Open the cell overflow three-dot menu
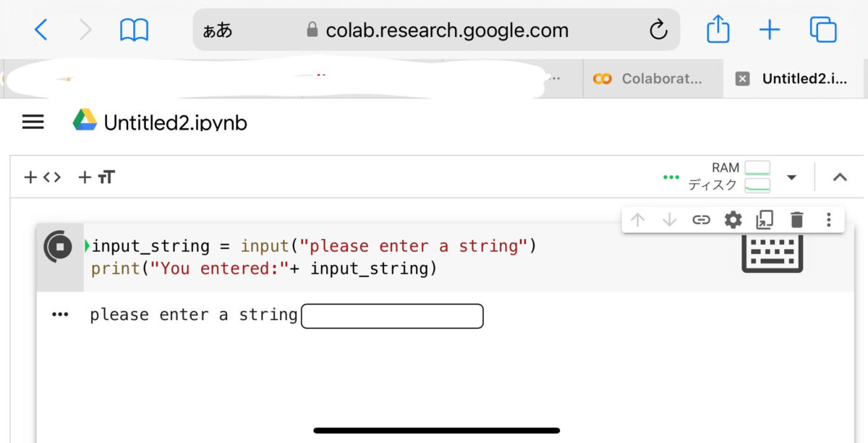868x443 pixels. [828, 219]
